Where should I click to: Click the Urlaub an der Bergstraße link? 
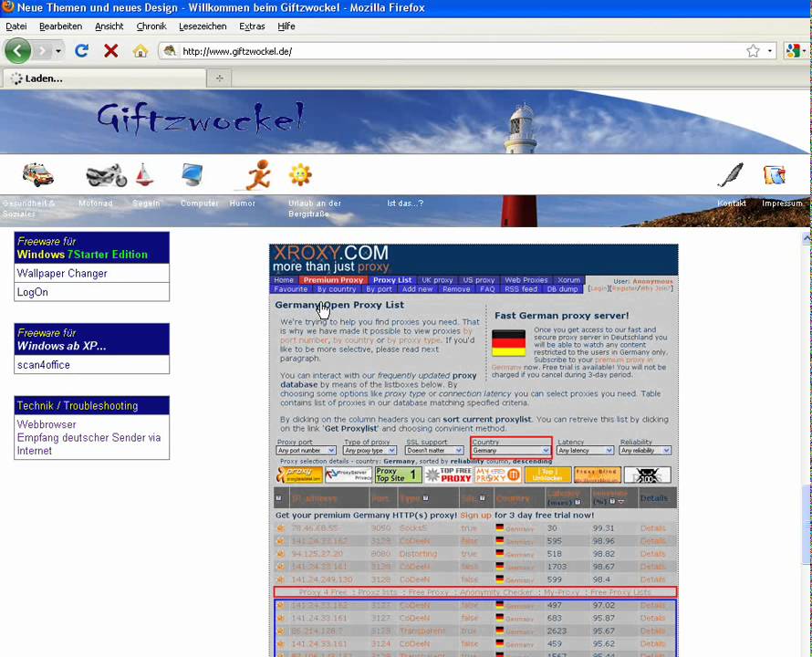coord(315,208)
